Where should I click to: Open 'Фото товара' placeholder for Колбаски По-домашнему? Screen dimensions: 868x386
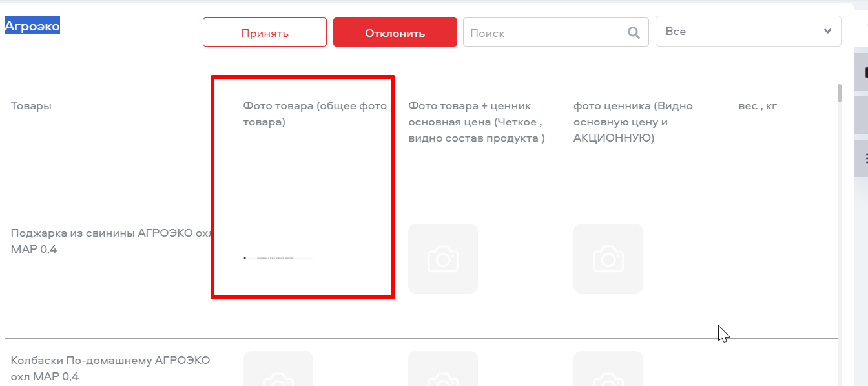[x=278, y=369]
